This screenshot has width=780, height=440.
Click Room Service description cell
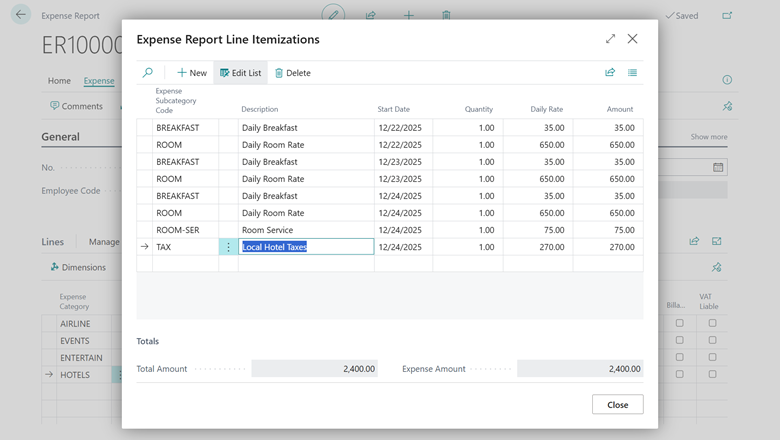click(x=306, y=230)
